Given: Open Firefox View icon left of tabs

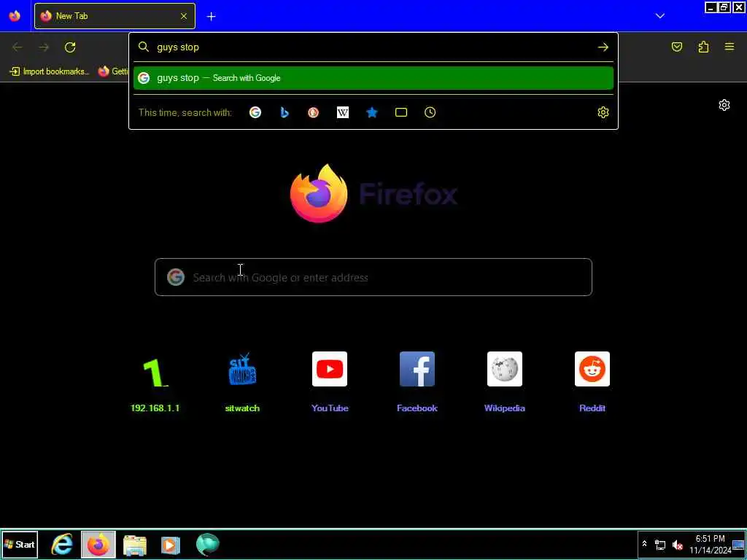Looking at the screenshot, I should [15, 16].
